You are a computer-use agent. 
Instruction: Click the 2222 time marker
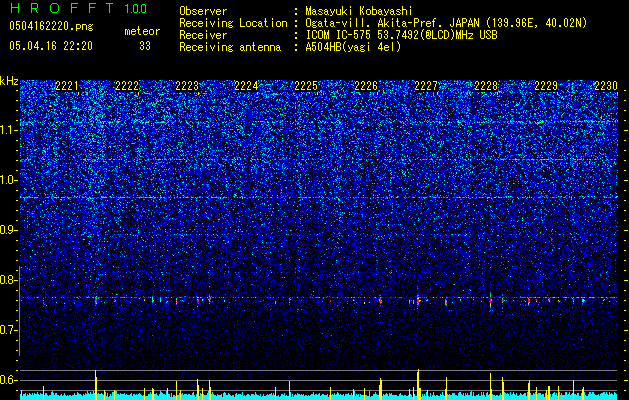[x=127, y=86]
